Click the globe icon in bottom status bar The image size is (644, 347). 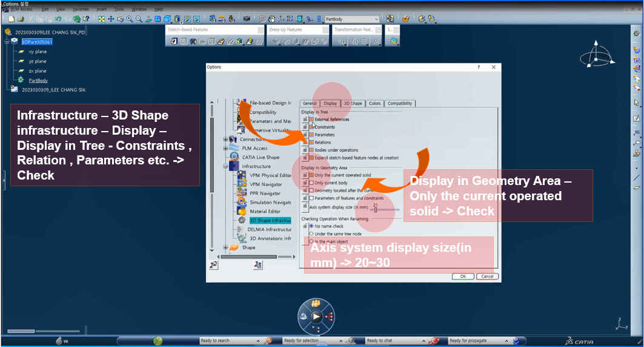click(158, 341)
